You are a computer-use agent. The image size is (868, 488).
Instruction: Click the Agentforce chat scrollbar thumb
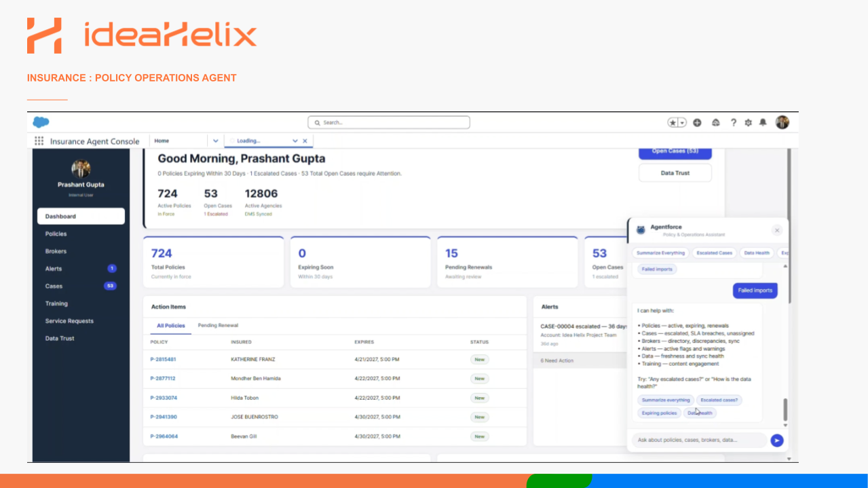[786, 410]
